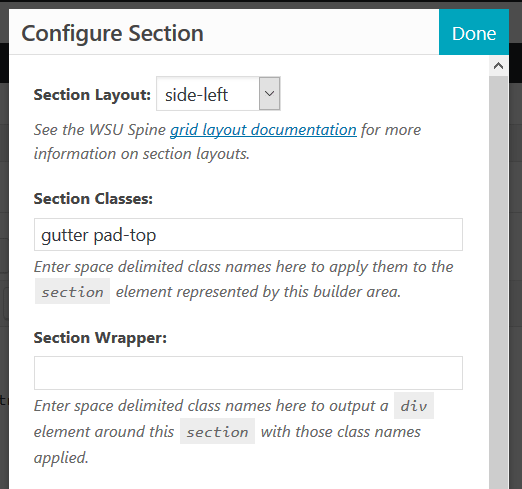Click the "Section Layout:" label
Viewport: 522px width, 489px height.
pos(92,95)
